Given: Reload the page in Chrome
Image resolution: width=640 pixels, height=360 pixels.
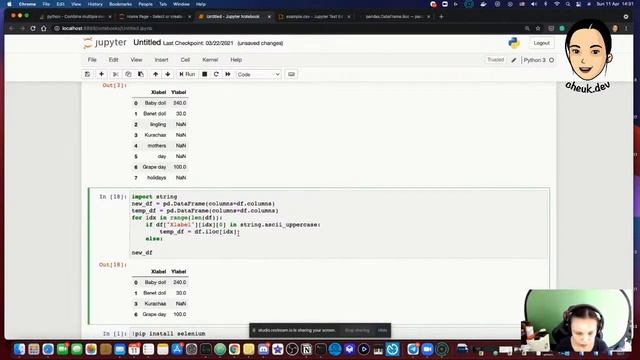Looking at the screenshot, I should [33, 28].
